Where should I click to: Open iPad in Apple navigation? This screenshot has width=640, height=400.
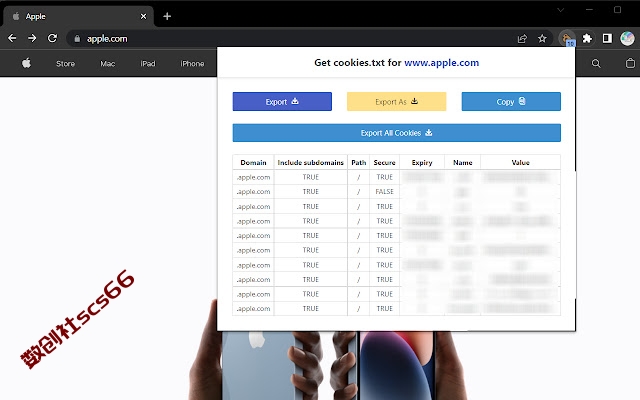(x=148, y=64)
